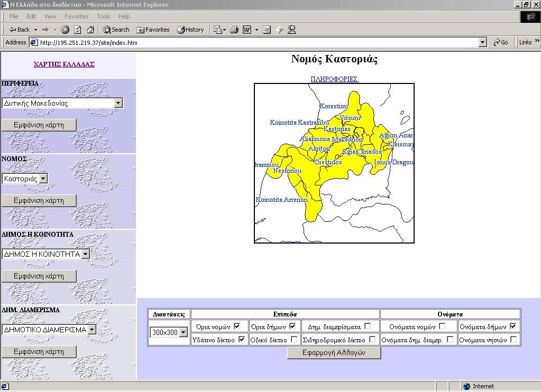Screen dimensions: 541x392
Task: Enable Ονόματα νησιών checkbox
Action: pyautogui.click(x=514, y=339)
